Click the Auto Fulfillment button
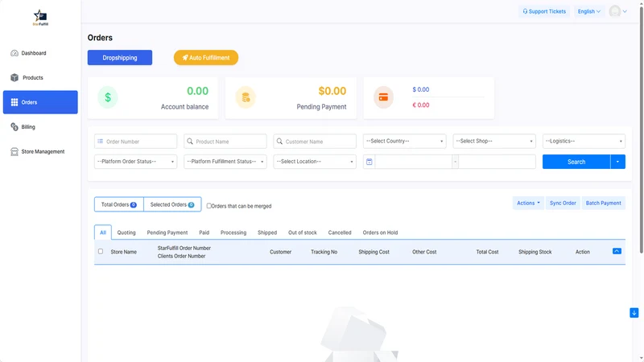Screen dimensions: 644x362 pyautogui.click(x=206, y=57)
